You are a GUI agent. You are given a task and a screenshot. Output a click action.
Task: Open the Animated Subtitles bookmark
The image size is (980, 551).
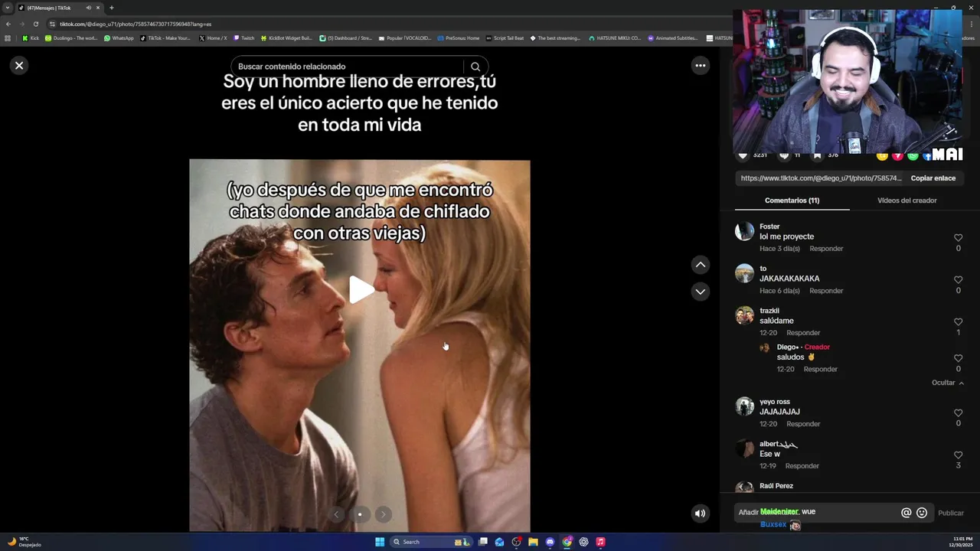pos(673,37)
